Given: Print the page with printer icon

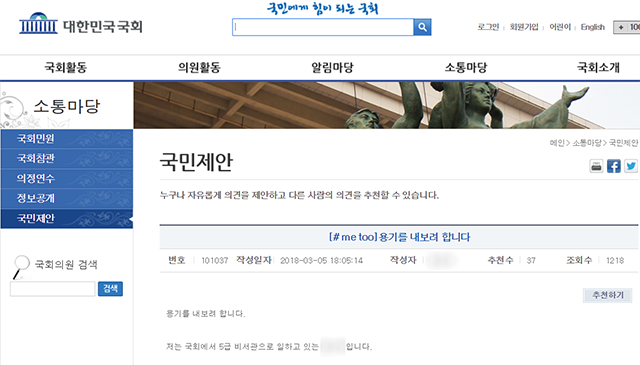Looking at the screenshot, I should point(596,166).
